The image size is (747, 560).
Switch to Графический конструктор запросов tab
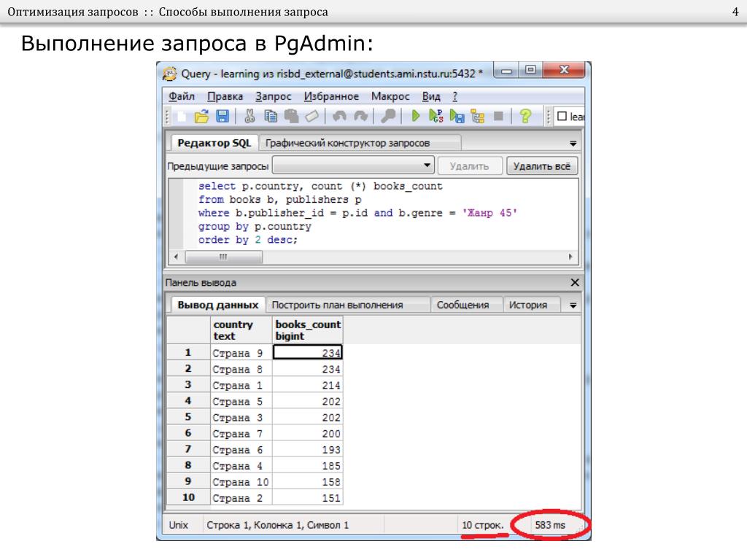tap(360, 143)
